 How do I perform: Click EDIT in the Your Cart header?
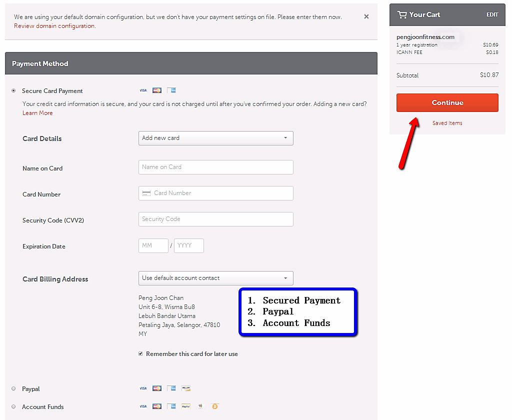(492, 15)
